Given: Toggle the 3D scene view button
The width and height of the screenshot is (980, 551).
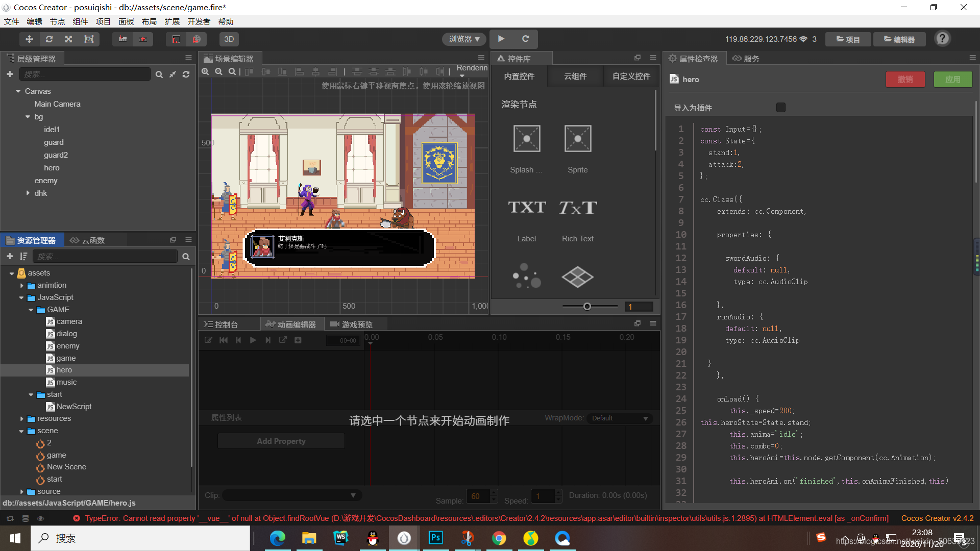Looking at the screenshot, I should [229, 39].
